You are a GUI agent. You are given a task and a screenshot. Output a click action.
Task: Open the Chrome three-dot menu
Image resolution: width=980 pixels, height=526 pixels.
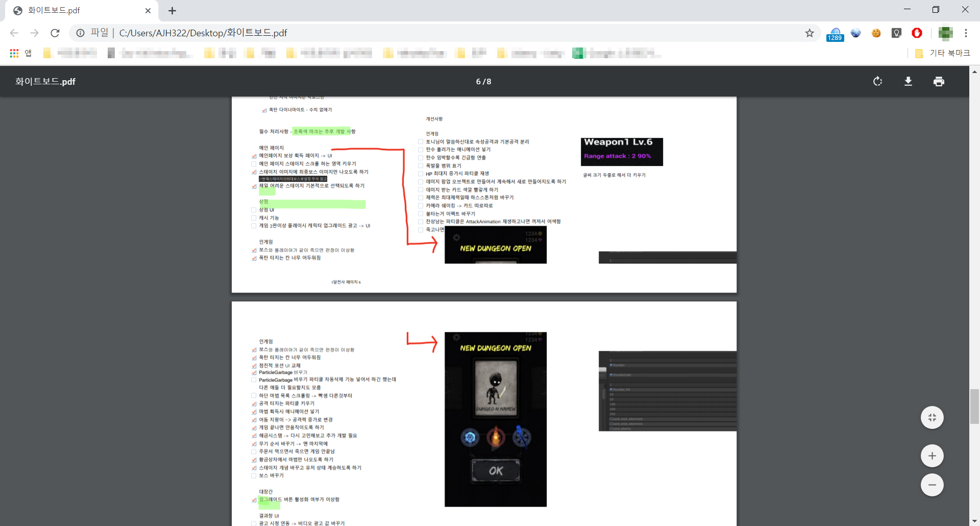[966, 33]
